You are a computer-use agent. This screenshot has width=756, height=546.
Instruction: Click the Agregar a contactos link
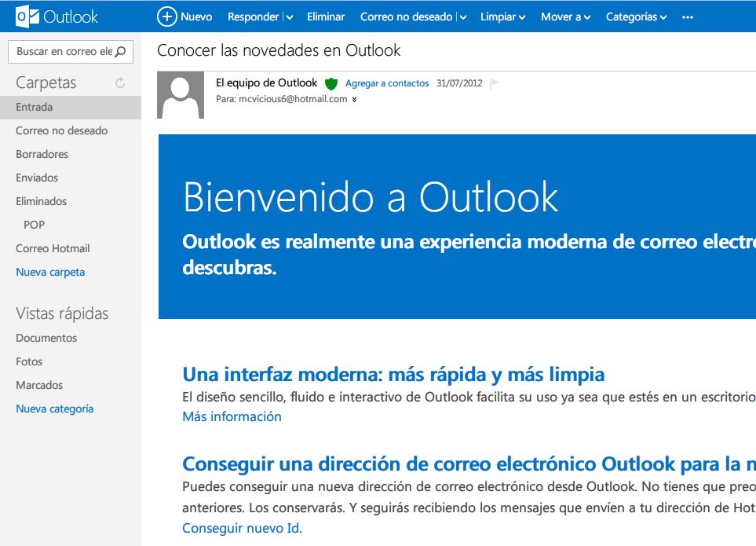(x=385, y=82)
